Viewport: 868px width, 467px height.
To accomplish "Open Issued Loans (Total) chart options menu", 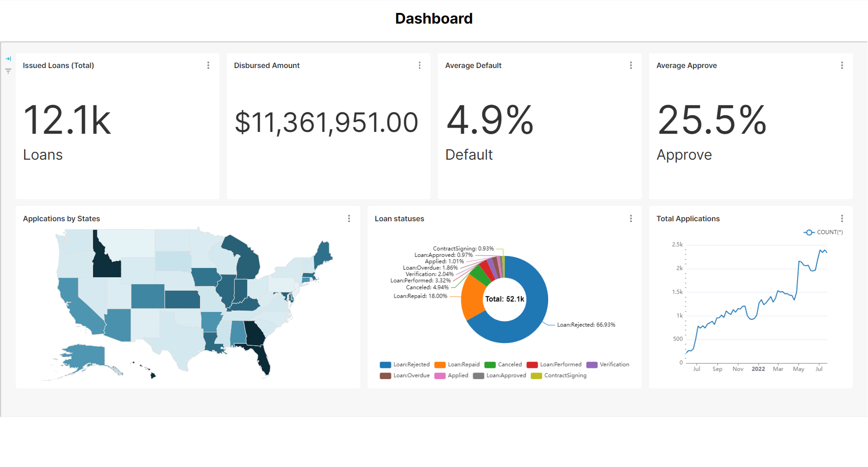I will click(x=208, y=65).
